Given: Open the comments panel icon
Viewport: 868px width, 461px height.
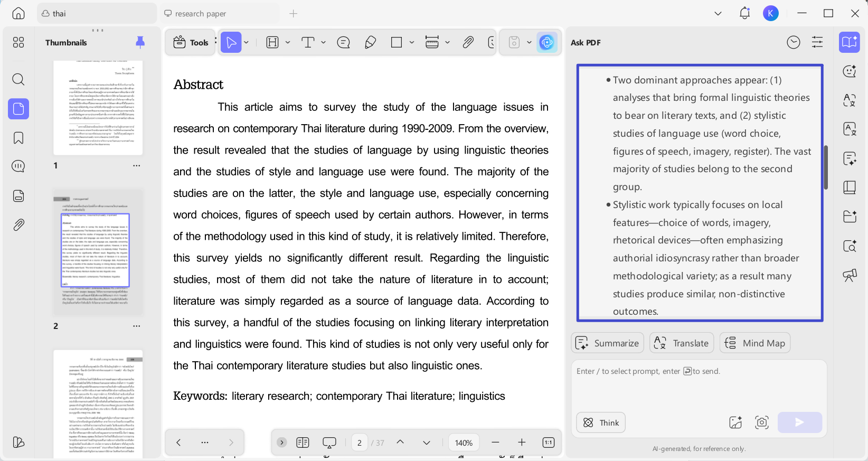Looking at the screenshot, I should coord(18,166).
